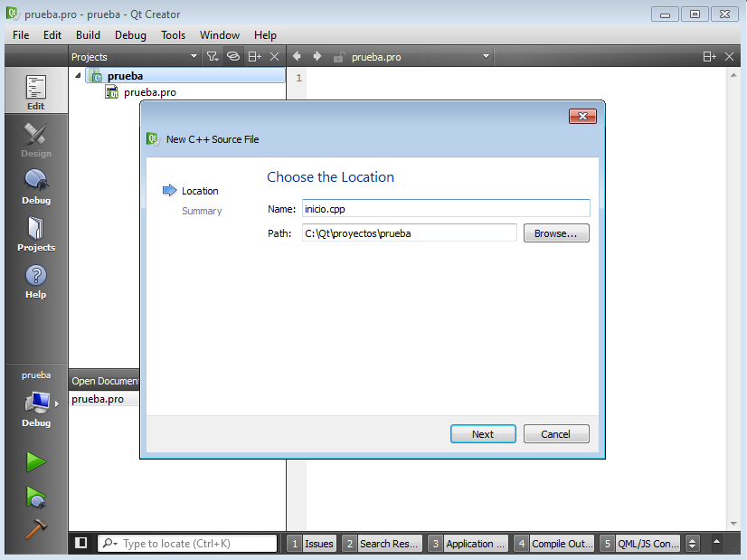The image size is (747, 560).
Task: Cancel the New C++ Source File wizard
Action: coord(556,433)
